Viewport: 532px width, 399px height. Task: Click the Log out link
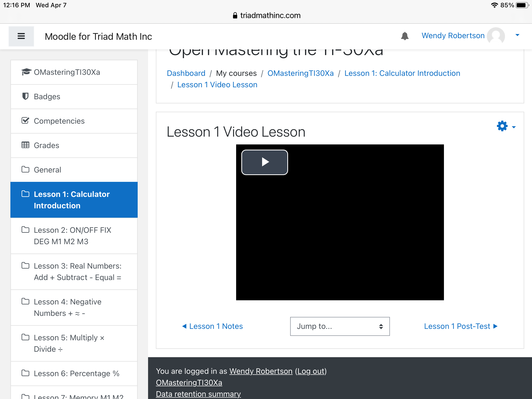coord(311,371)
